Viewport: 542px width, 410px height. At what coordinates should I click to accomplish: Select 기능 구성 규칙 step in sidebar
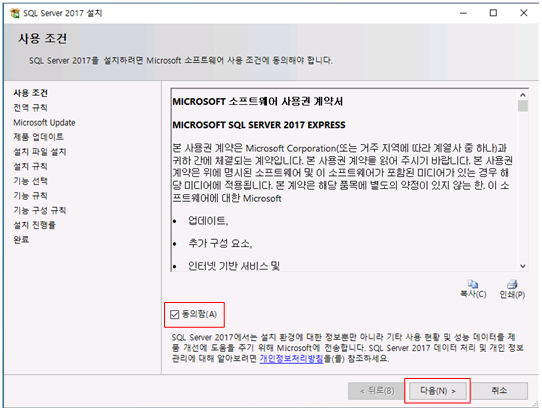(x=39, y=211)
